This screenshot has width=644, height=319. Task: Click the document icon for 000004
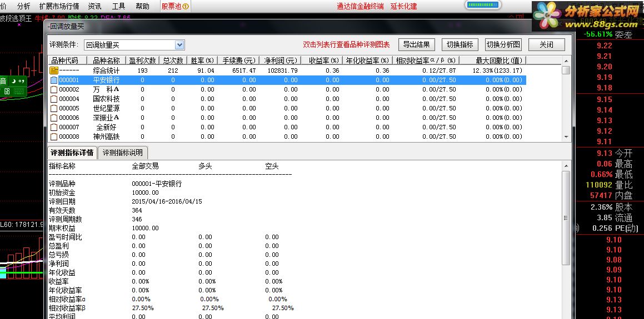tap(54, 99)
